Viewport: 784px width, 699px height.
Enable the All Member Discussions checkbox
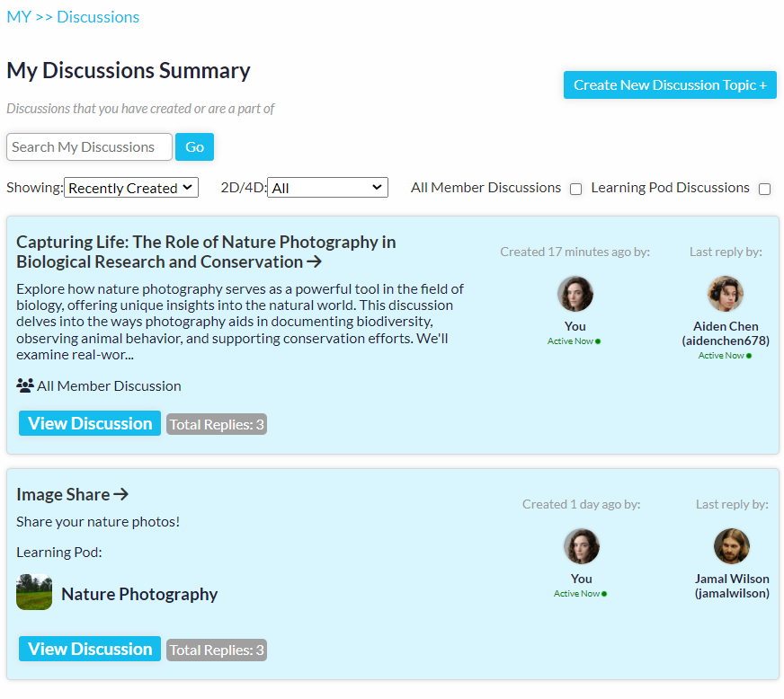[x=576, y=189]
